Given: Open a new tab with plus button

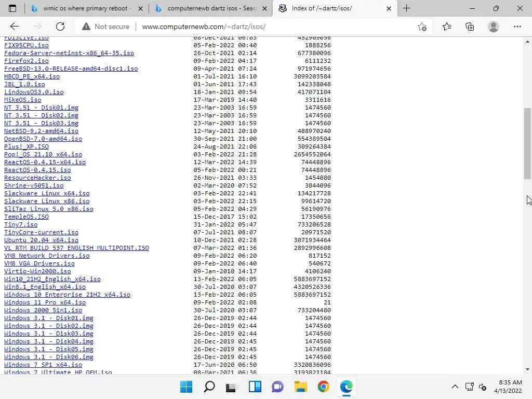Looking at the screenshot, I should 406,8.
